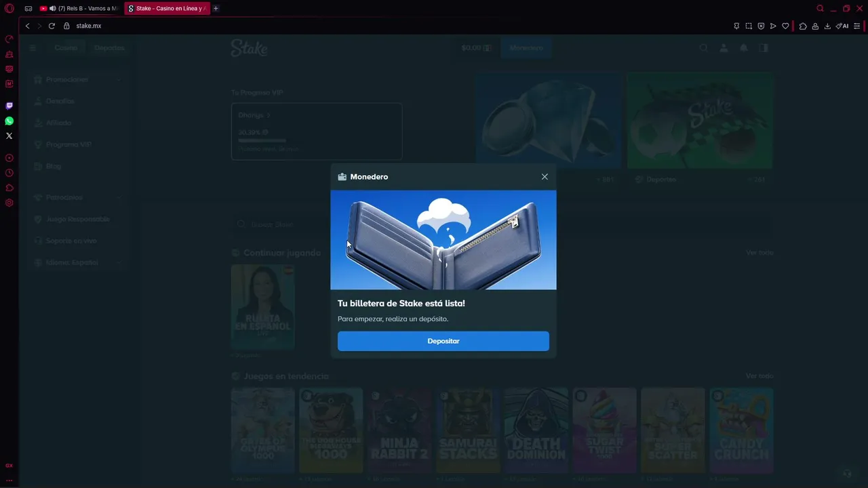Expand the Promociones menu section

[77, 79]
